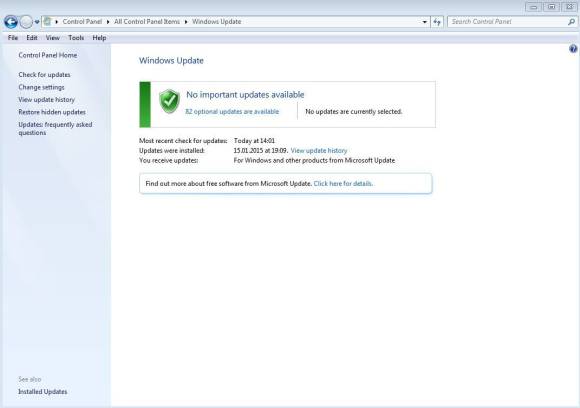Open the Help menu
Image resolution: width=580 pixels, height=408 pixels.
click(99, 38)
